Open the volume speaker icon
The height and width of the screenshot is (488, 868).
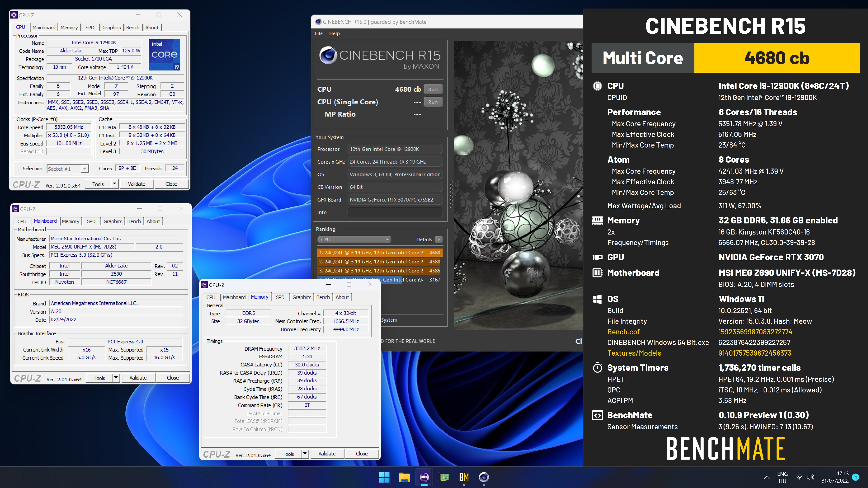[811, 477]
